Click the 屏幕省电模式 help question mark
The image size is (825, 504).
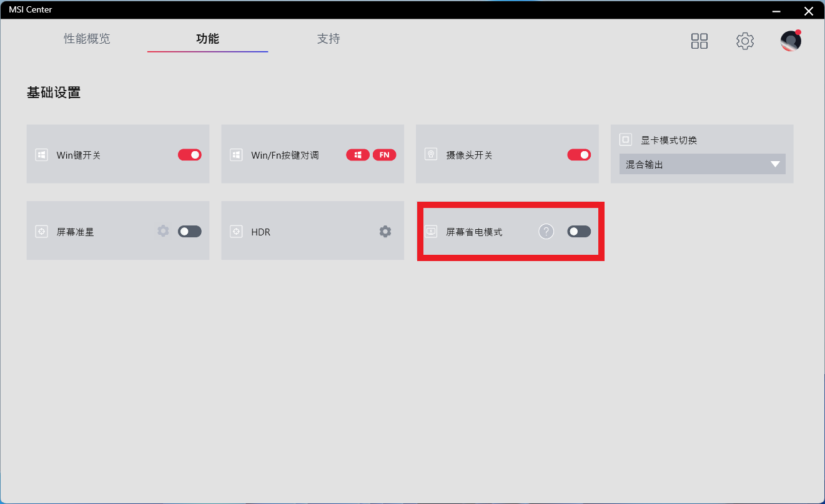[546, 232]
